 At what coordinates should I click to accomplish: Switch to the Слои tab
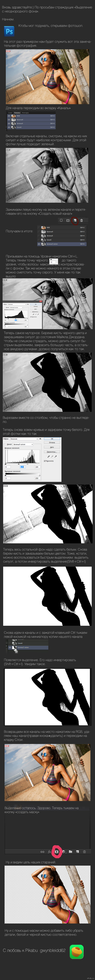coord(10,113)
